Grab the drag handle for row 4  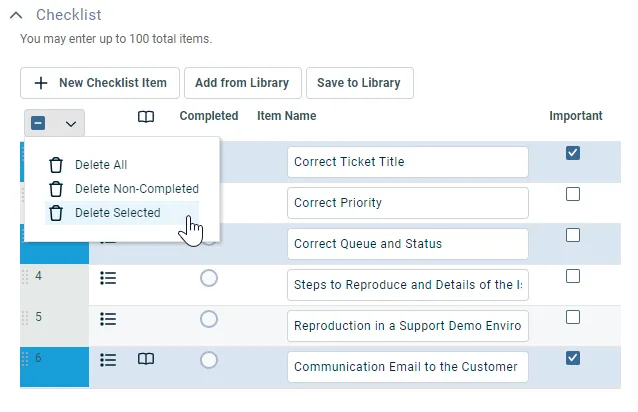pos(26,277)
